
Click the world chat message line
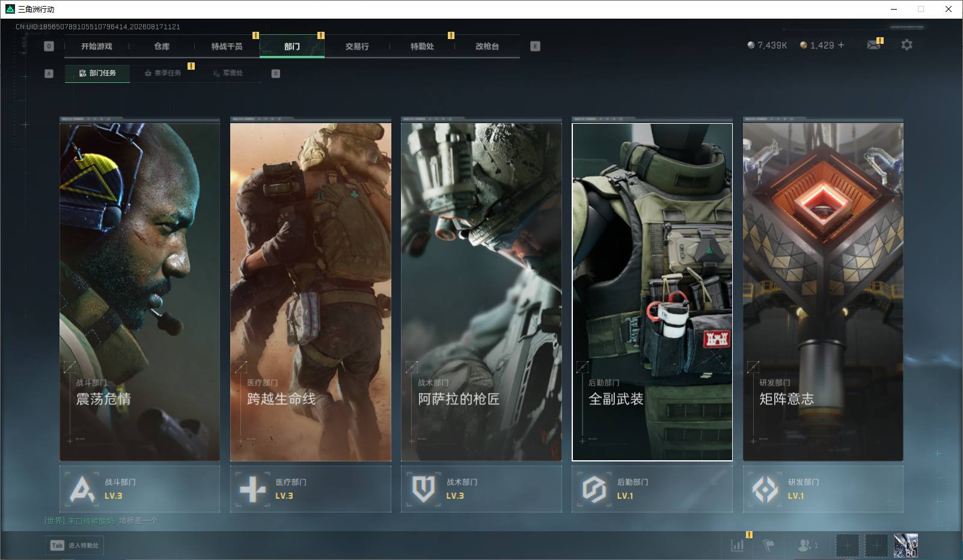tap(101, 521)
